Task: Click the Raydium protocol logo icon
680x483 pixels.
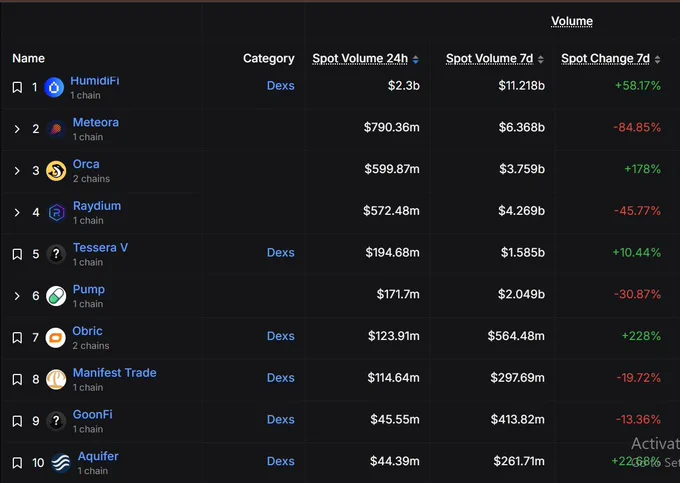Action: (56, 213)
